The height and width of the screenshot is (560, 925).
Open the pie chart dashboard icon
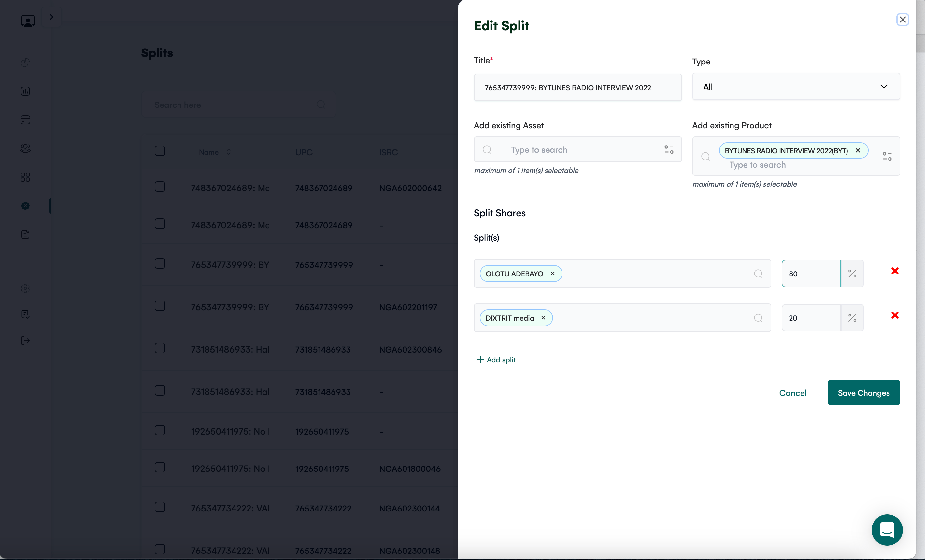pos(25,62)
